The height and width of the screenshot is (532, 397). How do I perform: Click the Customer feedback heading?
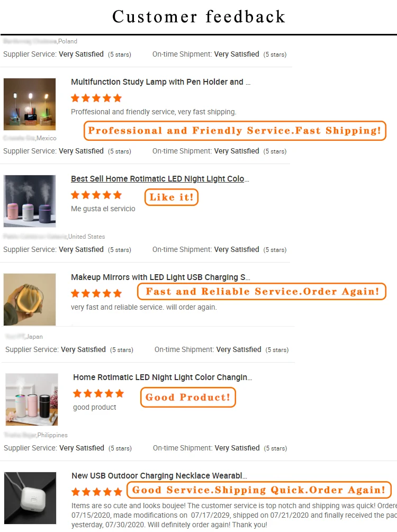tap(198, 16)
